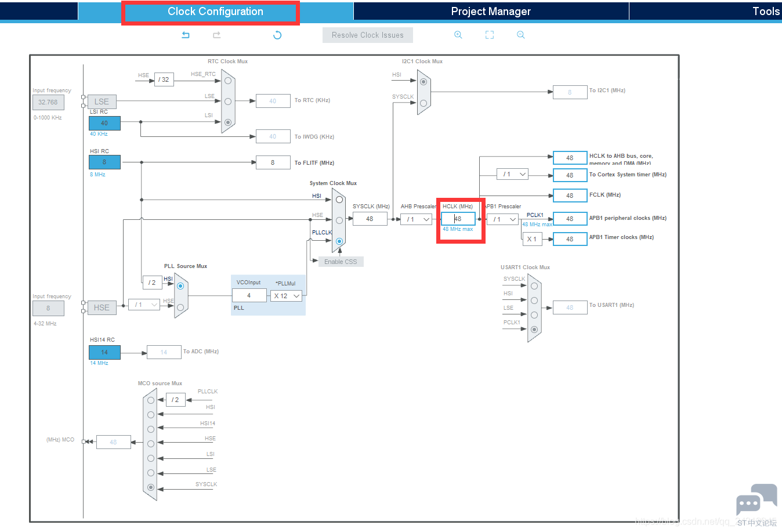
Task: Select LSI in MCO source Mux
Action: point(151,458)
